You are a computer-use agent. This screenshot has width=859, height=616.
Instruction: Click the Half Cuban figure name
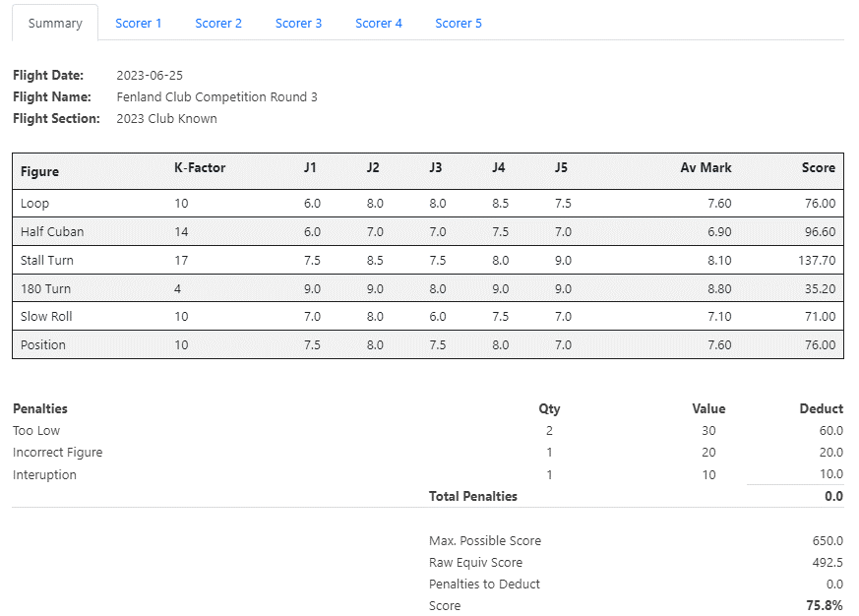[52, 232]
